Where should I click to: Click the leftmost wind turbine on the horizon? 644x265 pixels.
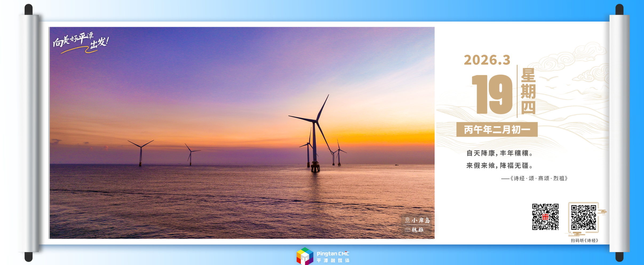coord(141,152)
